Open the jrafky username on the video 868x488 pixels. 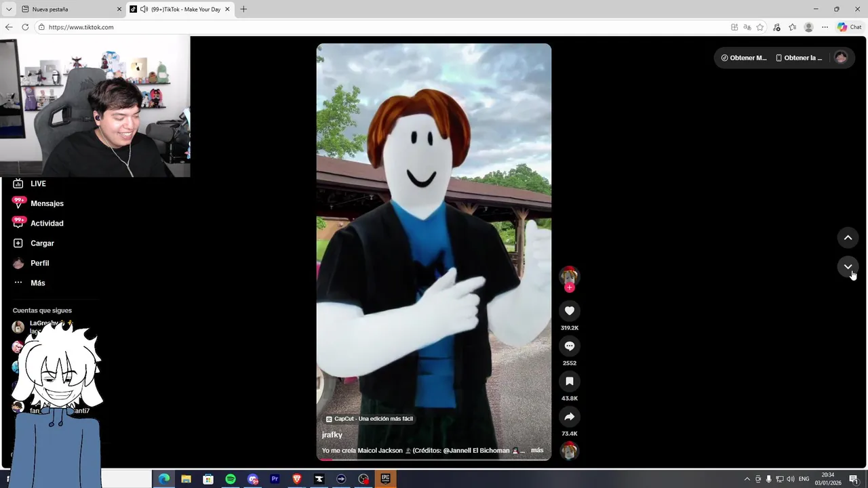click(332, 435)
